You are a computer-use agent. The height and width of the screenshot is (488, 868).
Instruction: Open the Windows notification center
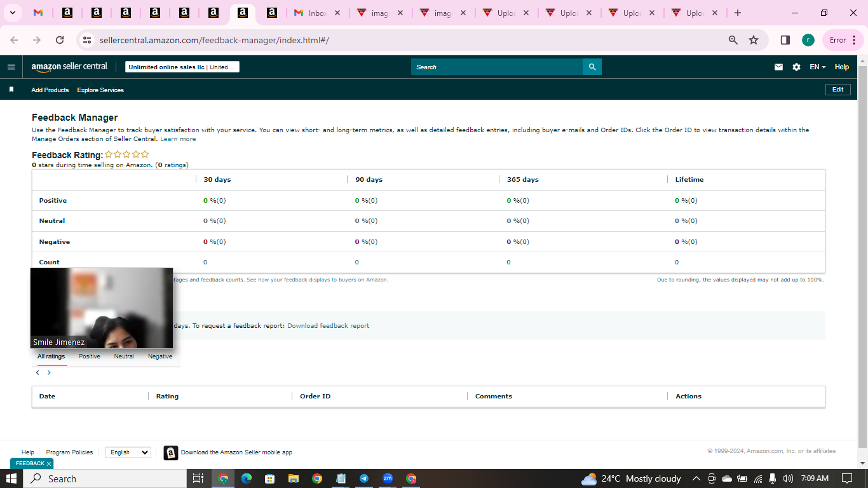[847, 478]
